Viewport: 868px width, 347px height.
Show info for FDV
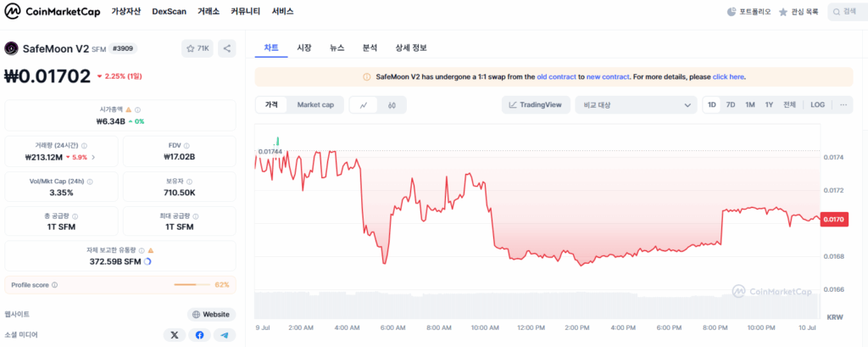186,146
